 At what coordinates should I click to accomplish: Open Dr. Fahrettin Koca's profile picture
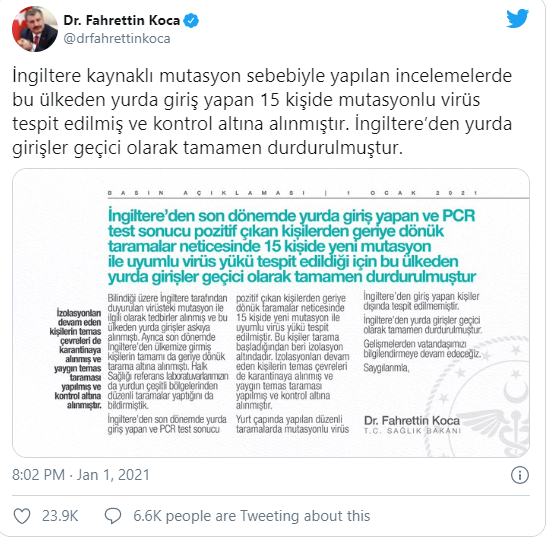[35, 29]
